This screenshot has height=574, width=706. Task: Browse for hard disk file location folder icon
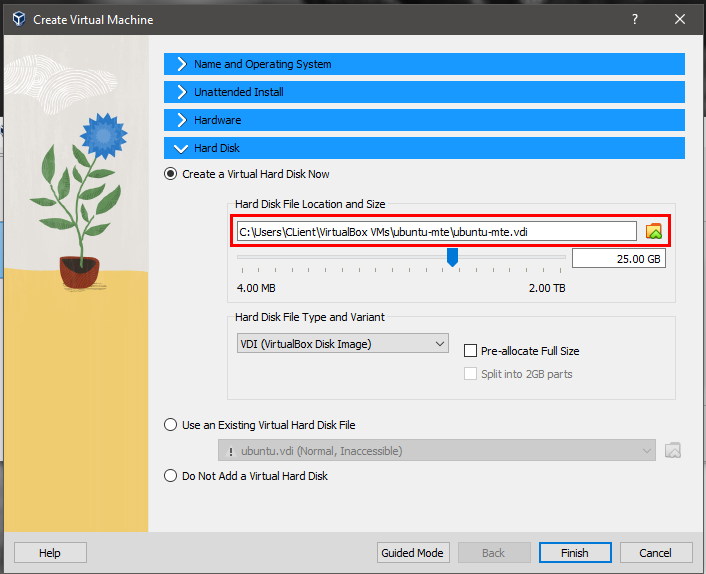pyautogui.click(x=654, y=231)
